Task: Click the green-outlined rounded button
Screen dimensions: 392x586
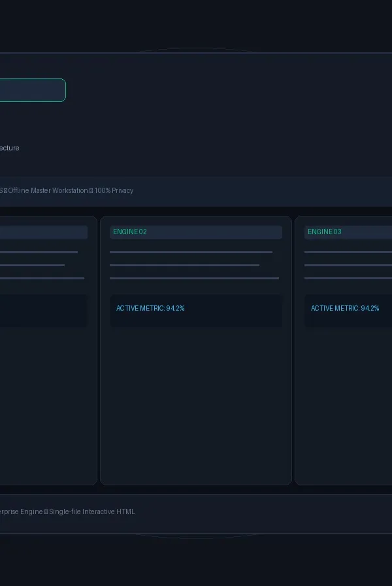Action: point(32,90)
